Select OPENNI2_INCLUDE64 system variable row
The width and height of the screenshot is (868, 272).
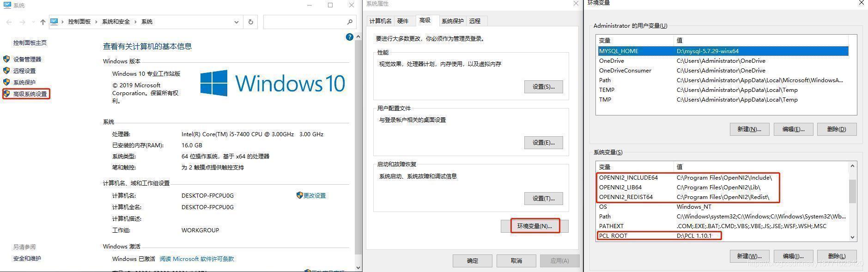tap(723, 177)
